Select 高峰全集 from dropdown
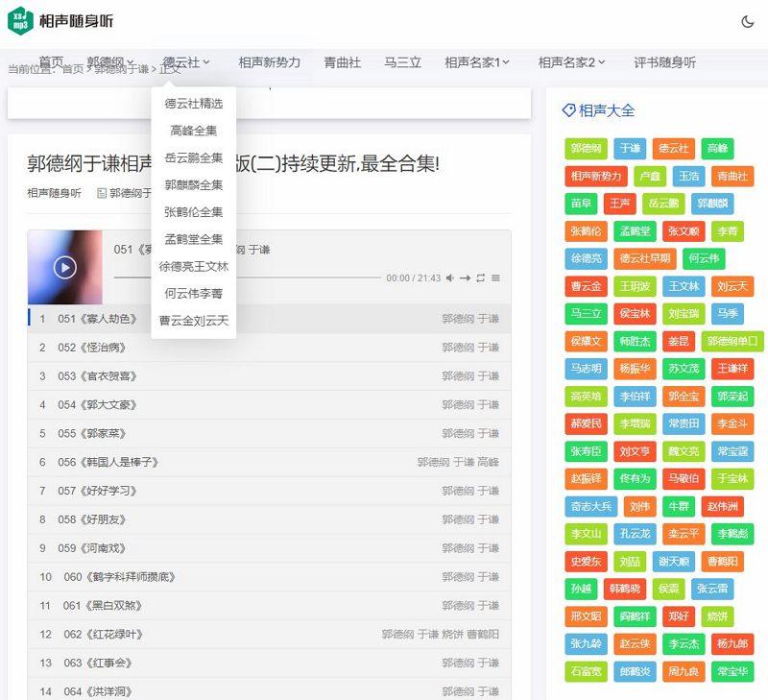This screenshot has height=700, width=768. 194,131
